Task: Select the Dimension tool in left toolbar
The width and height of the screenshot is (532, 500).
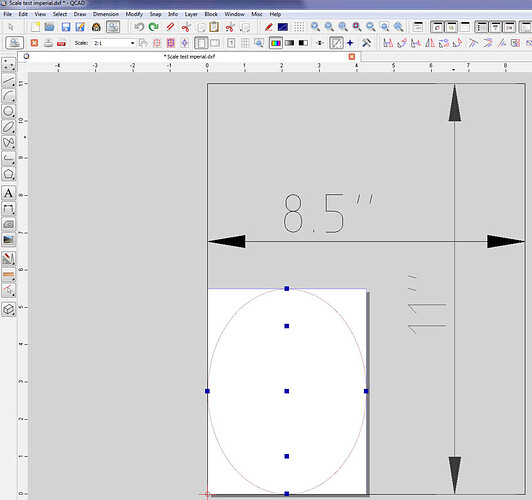Action: tap(8, 208)
